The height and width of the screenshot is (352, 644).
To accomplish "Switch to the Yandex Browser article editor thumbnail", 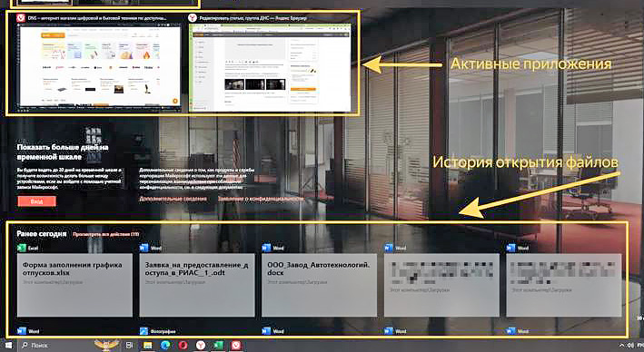I will click(270, 67).
